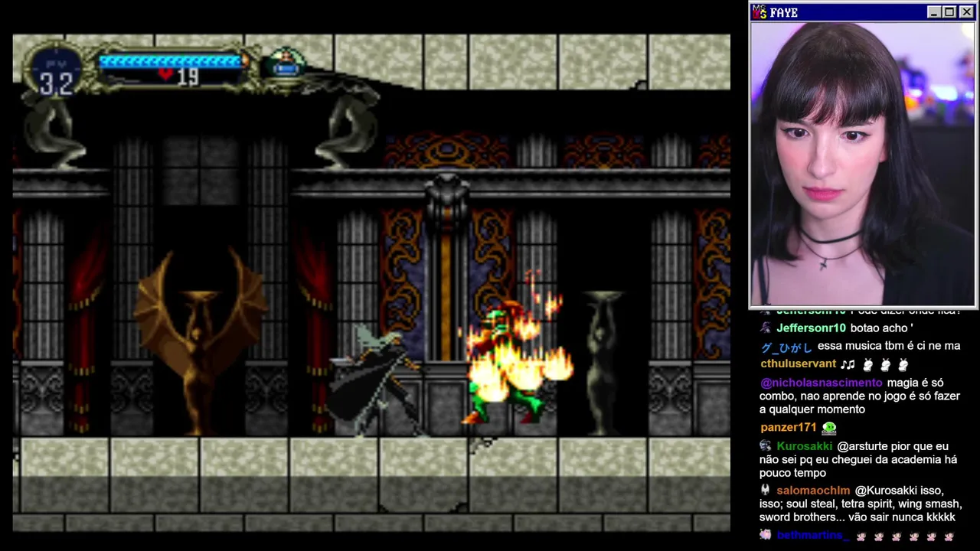The image size is (980, 551).
Task: Click the FAYE webcam feed
Action: pos(862,164)
